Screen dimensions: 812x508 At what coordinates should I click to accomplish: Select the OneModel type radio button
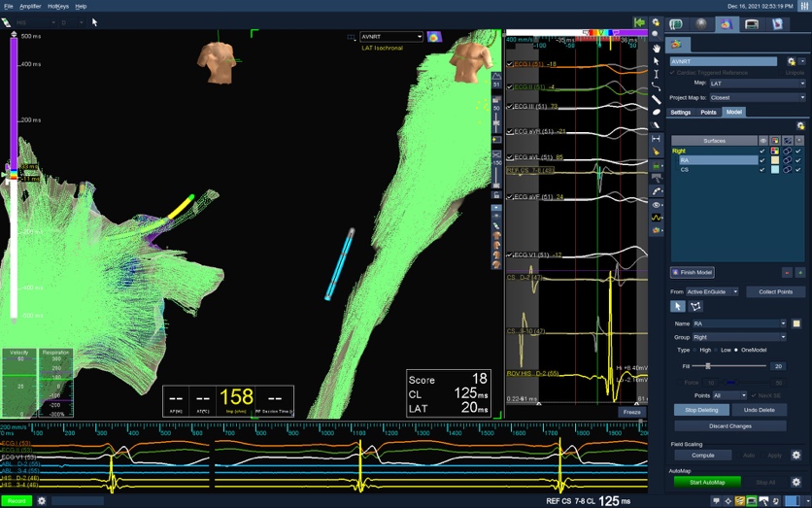[x=737, y=350]
